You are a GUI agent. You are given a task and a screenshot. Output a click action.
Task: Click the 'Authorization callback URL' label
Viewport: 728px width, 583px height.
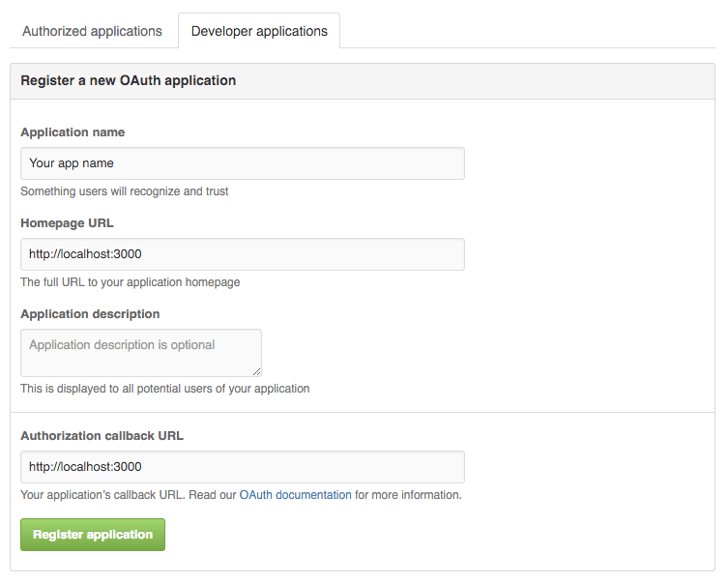[102, 436]
